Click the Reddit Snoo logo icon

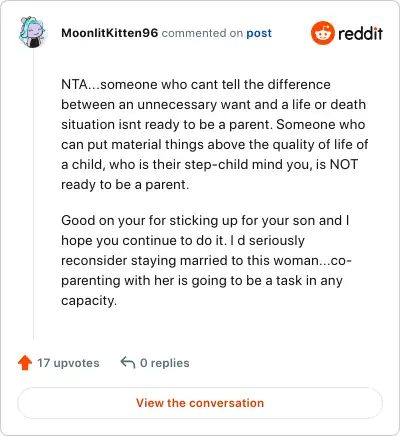(x=323, y=33)
